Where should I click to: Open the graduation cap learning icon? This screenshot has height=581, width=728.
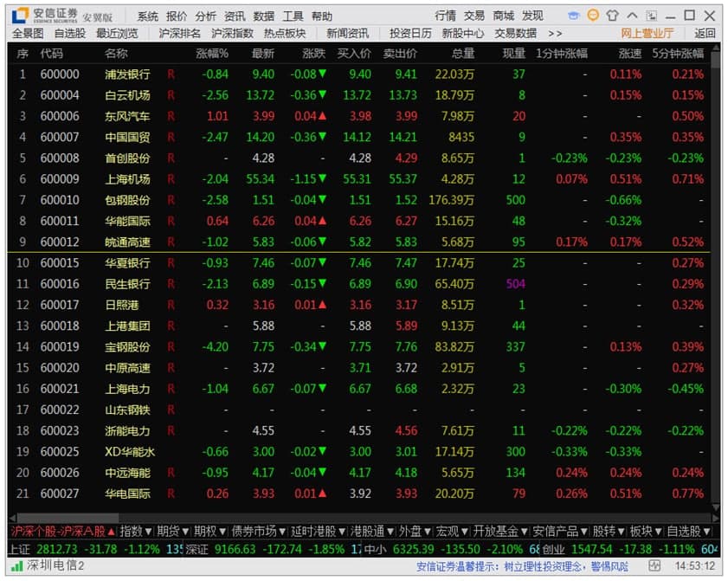[x=573, y=16]
